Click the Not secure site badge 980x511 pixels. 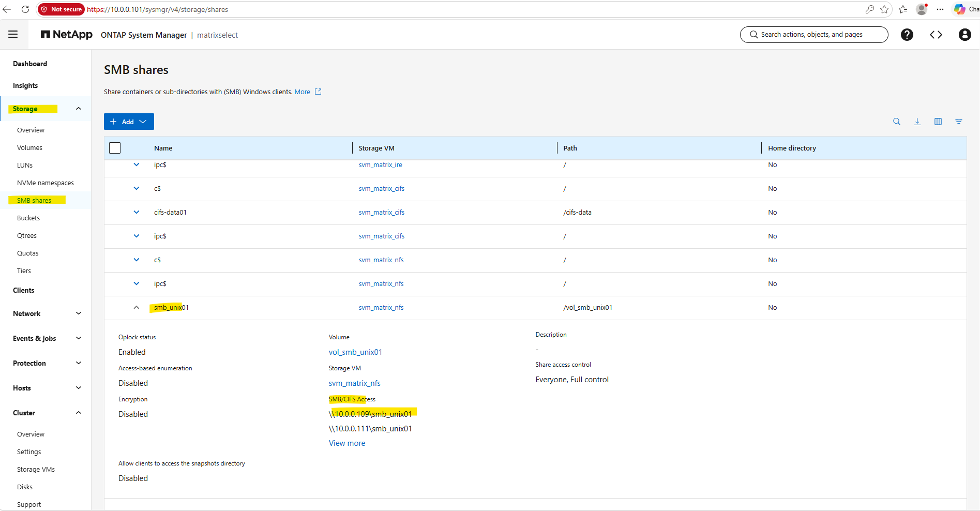point(62,9)
